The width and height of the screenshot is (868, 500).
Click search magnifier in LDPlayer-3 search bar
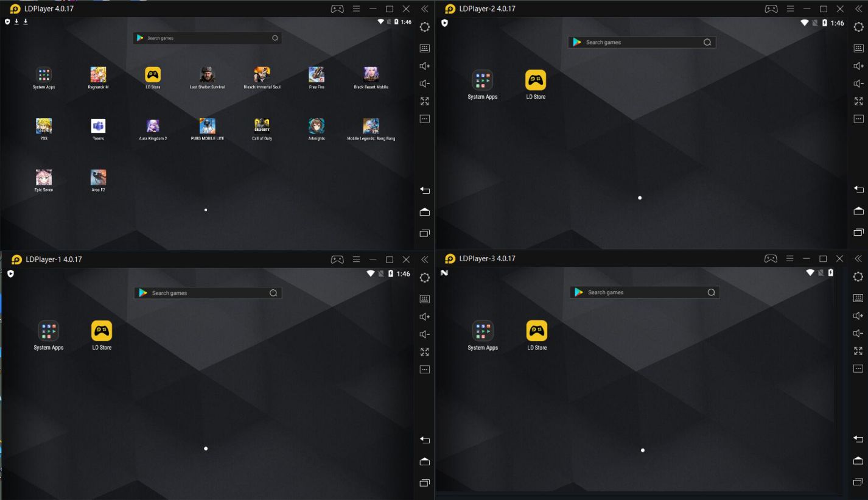pyautogui.click(x=711, y=292)
